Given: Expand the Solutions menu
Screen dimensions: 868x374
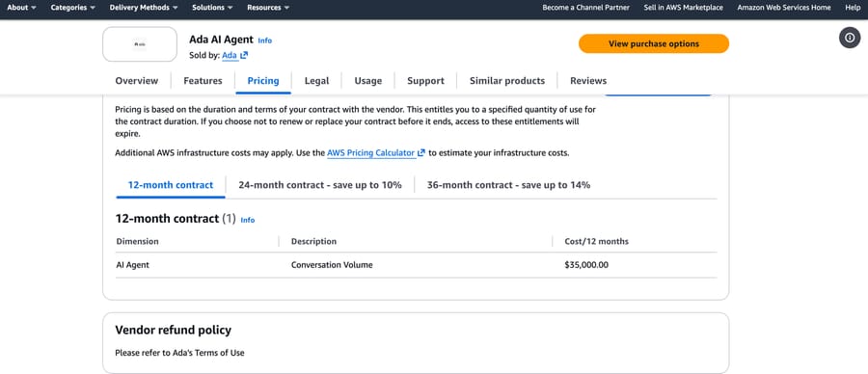Looking at the screenshot, I should (x=212, y=8).
